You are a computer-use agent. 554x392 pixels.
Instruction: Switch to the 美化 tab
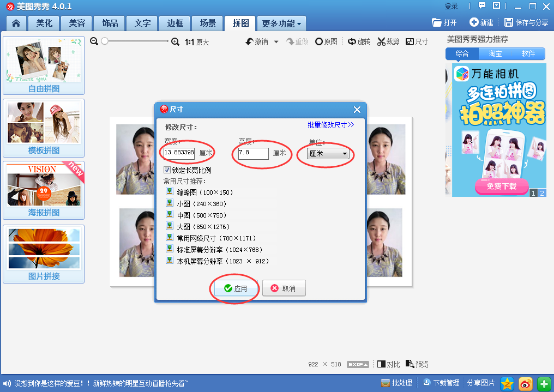pyautogui.click(x=44, y=23)
